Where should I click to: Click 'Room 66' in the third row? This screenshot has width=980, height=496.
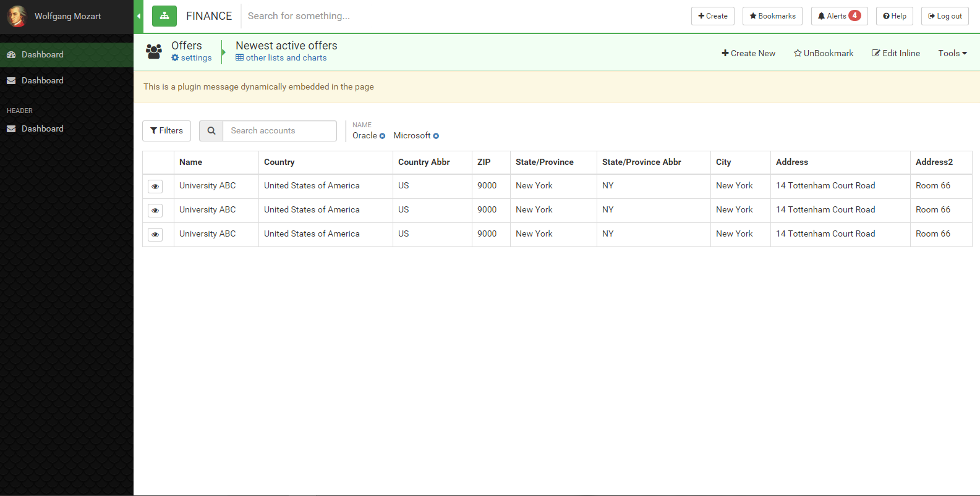pyautogui.click(x=932, y=233)
